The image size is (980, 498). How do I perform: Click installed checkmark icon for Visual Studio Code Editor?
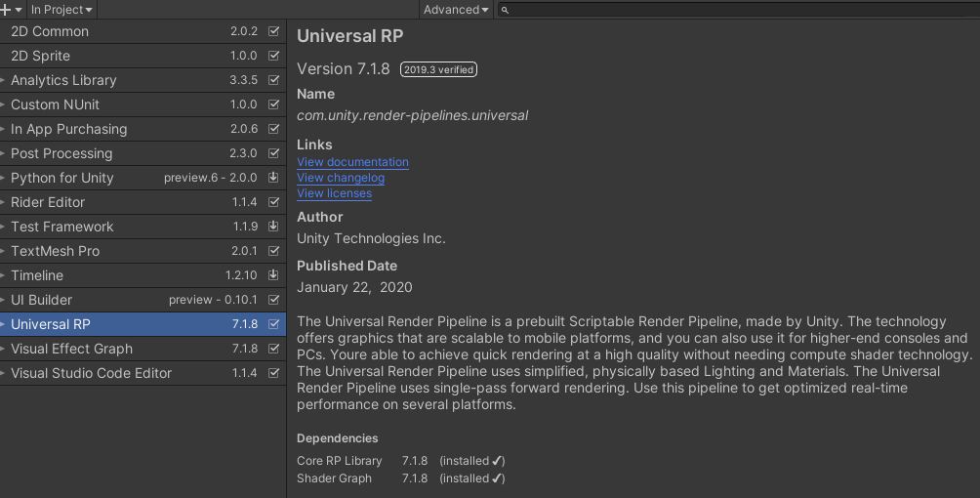tap(273, 372)
